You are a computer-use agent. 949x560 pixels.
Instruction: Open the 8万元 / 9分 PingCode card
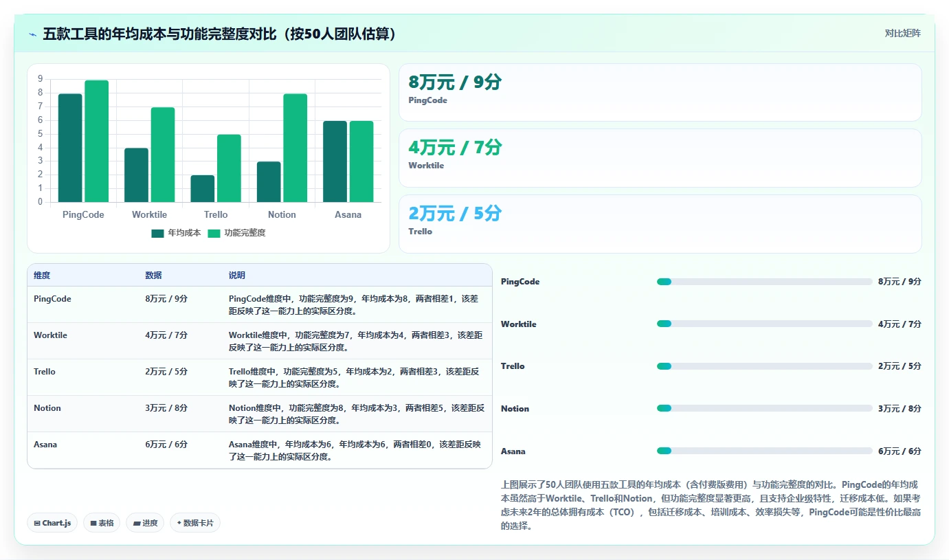click(x=660, y=92)
